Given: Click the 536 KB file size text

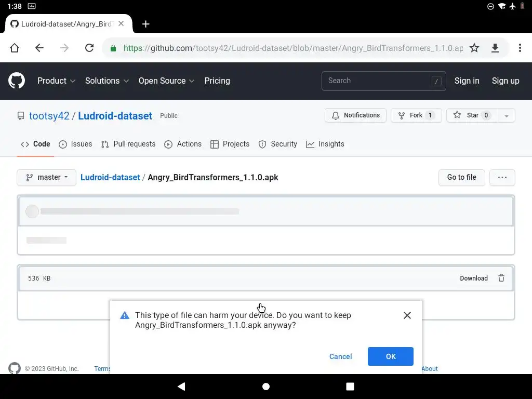Looking at the screenshot, I should pyautogui.click(x=39, y=278).
